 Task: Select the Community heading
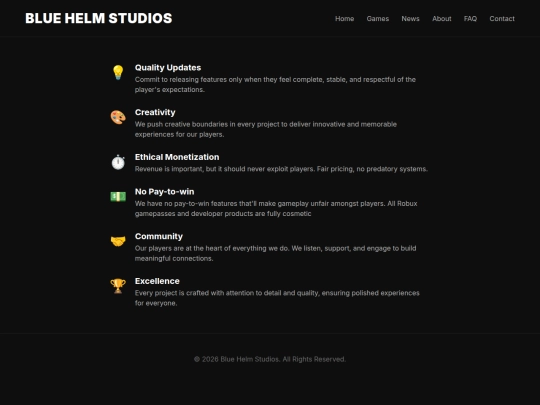(x=158, y=236)
